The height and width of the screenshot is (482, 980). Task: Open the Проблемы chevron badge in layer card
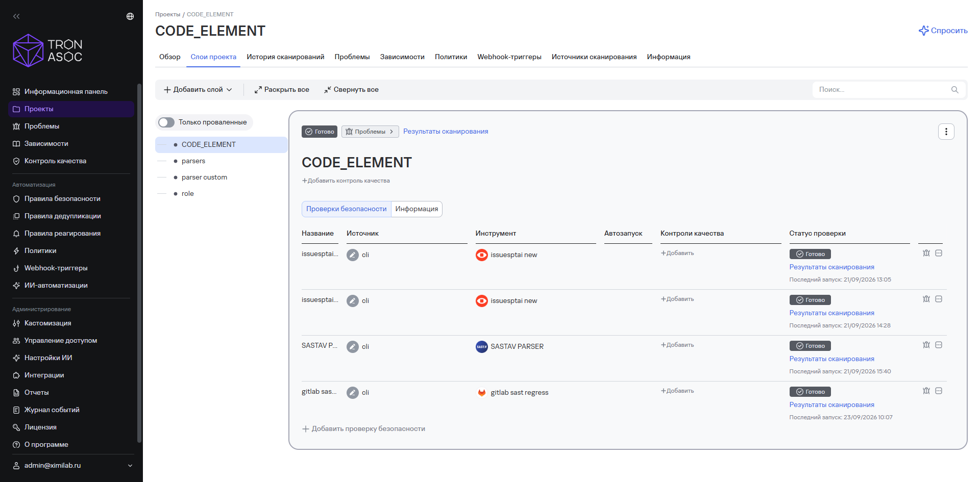(370, 132)
